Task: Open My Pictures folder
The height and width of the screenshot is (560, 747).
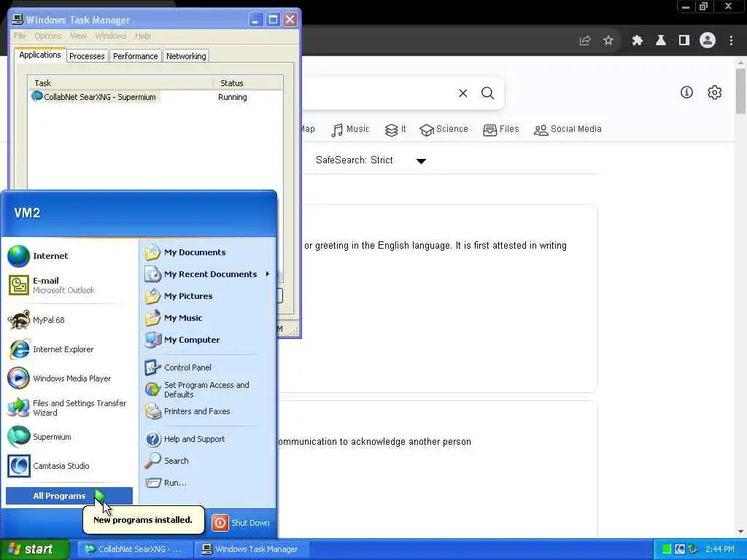Action: tap(179, 296)
